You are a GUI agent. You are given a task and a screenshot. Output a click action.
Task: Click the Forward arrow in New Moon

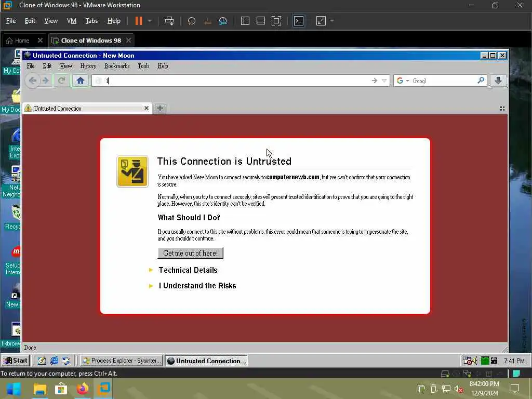click(46, 81)
